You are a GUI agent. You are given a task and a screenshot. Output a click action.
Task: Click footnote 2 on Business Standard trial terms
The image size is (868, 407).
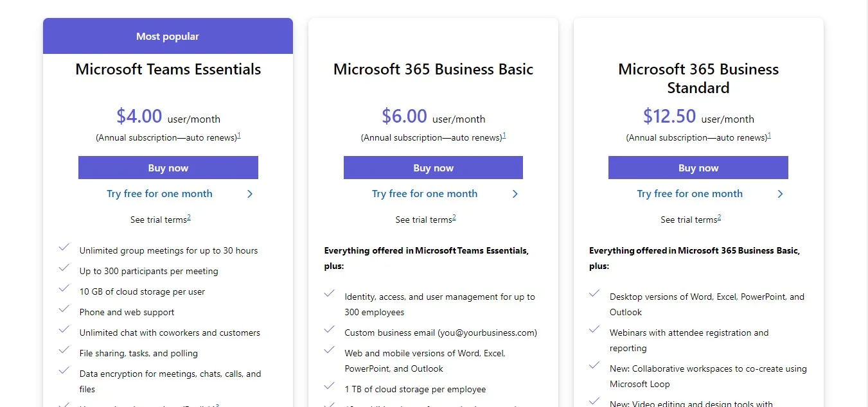(x=720, y=216)
